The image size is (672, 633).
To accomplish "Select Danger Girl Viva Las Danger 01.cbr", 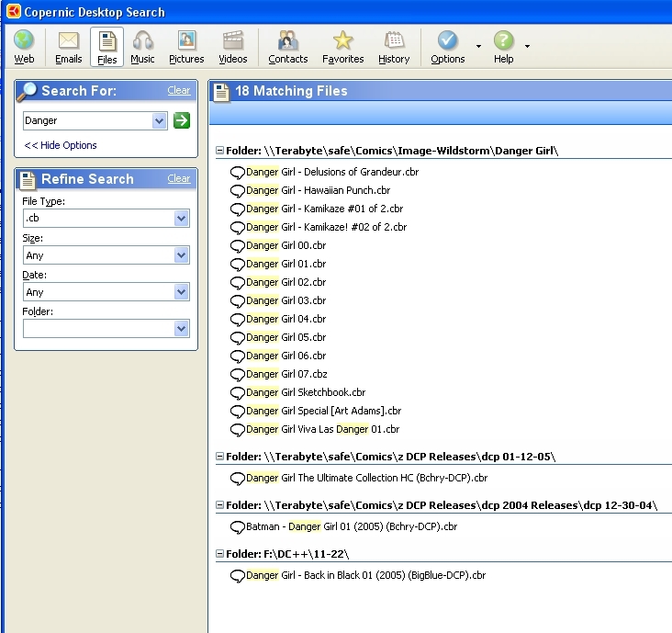I will click(x=323, y=430).
